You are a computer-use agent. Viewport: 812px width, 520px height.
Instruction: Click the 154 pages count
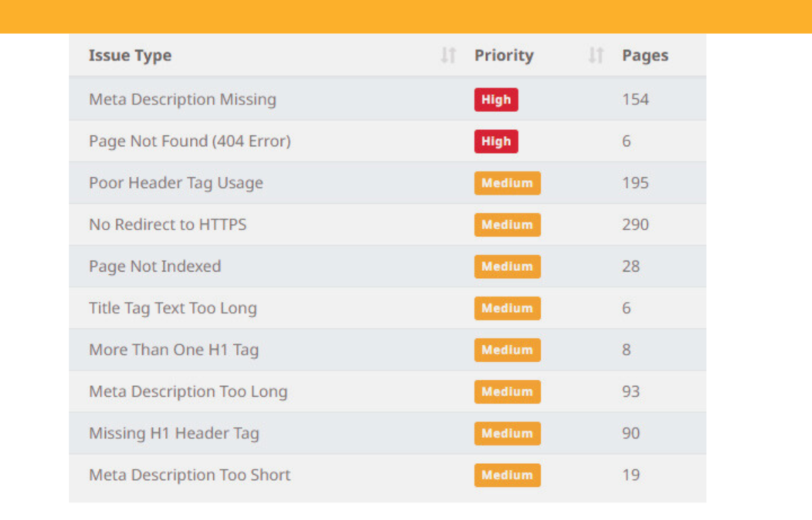coord(635,100)
